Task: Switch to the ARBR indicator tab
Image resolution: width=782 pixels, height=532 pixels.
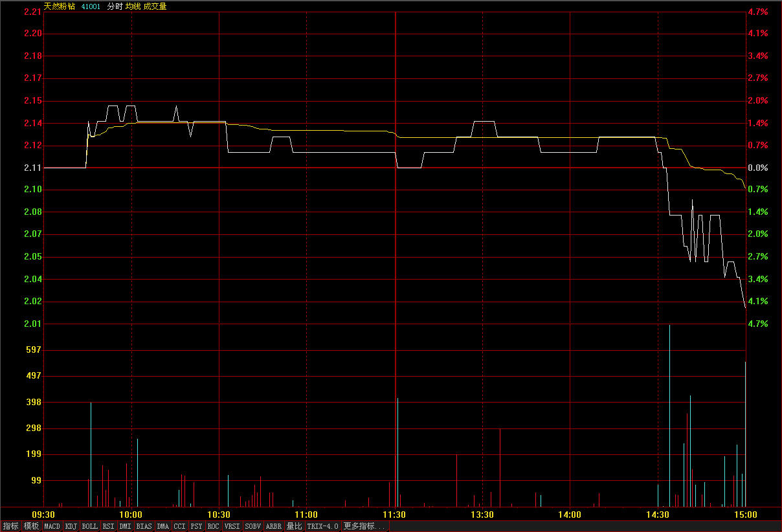Action: (x=274, y=526)
